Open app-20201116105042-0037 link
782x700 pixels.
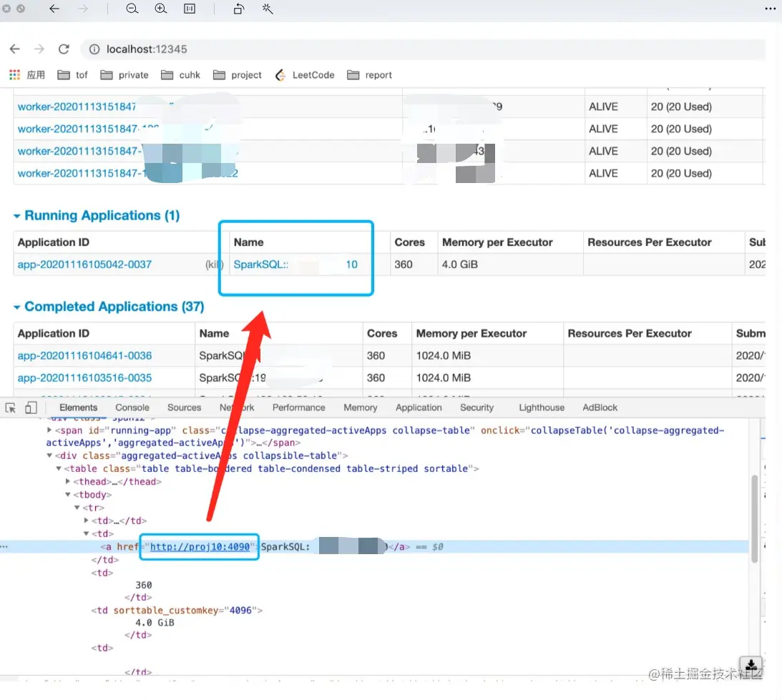point(84,265)
